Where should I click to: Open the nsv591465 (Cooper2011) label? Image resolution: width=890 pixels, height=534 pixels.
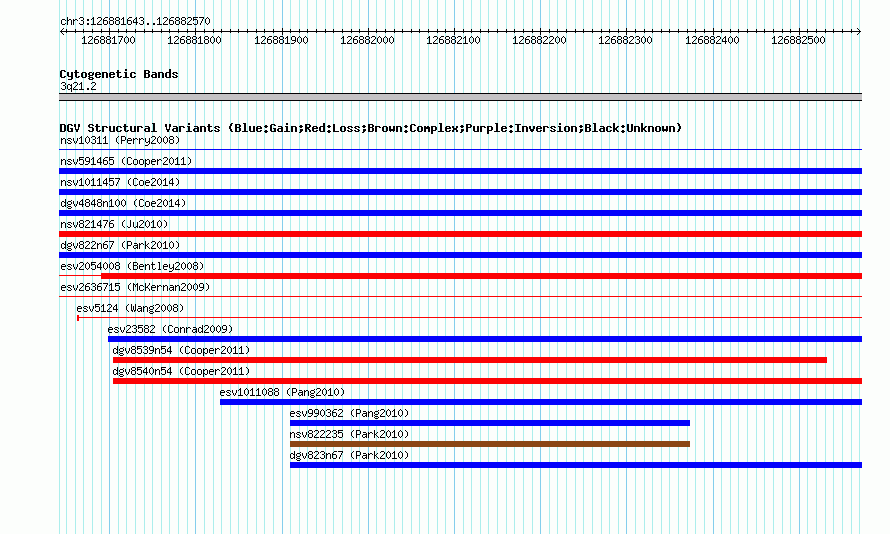point(126,161)
